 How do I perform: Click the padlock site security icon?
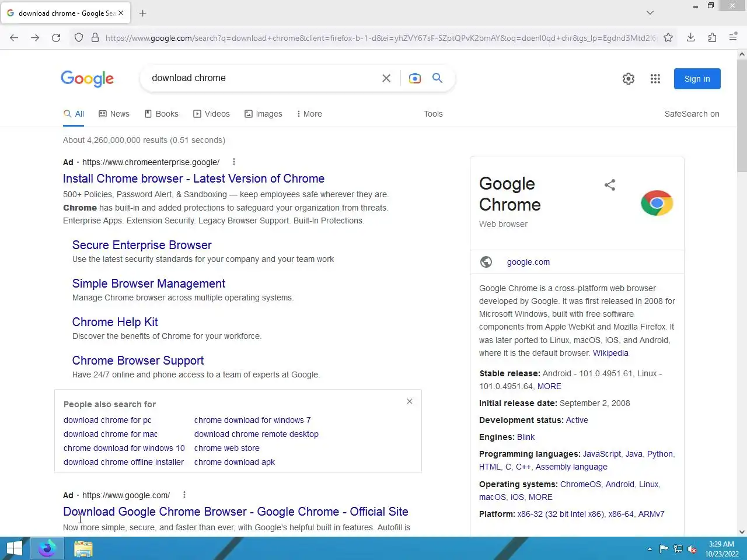coord(95,37)
